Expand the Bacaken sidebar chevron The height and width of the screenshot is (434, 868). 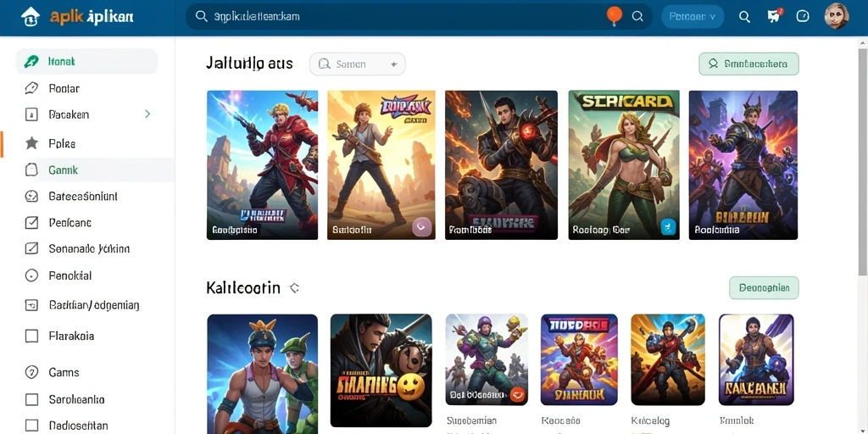pyautogui.click(x=147, y=114)
